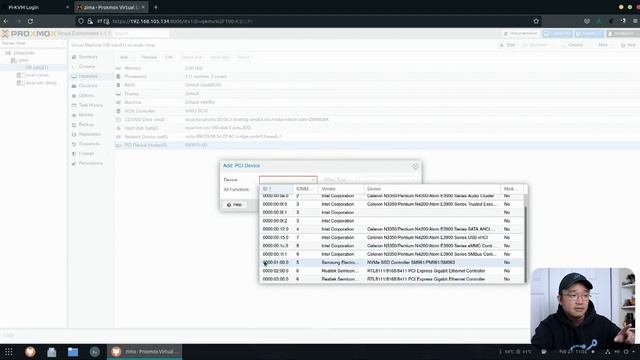Pick the SATA AHCI controller entry
The height and width of the screenshot is (360, 640).
point(392,229)
